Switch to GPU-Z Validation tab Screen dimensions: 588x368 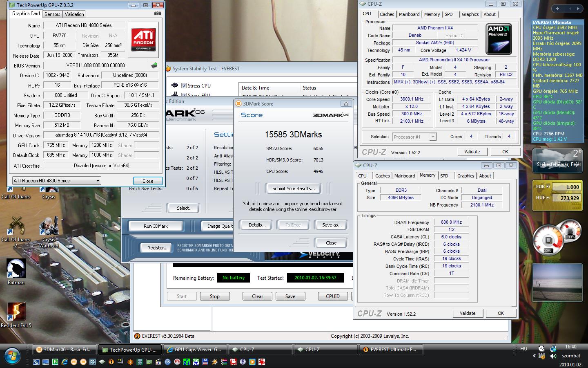click(x=74, y=14)
